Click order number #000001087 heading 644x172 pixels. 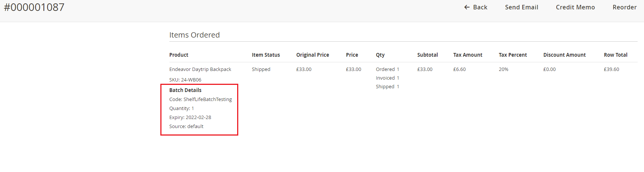click(x=34, y=7)
